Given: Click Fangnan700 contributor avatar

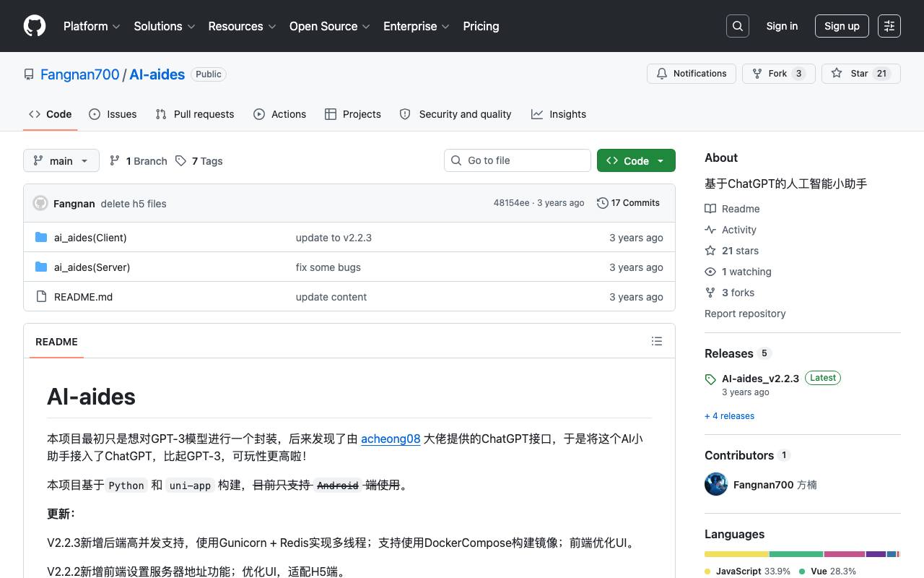Looking at the screenshot, I should (x=716, y=484).
